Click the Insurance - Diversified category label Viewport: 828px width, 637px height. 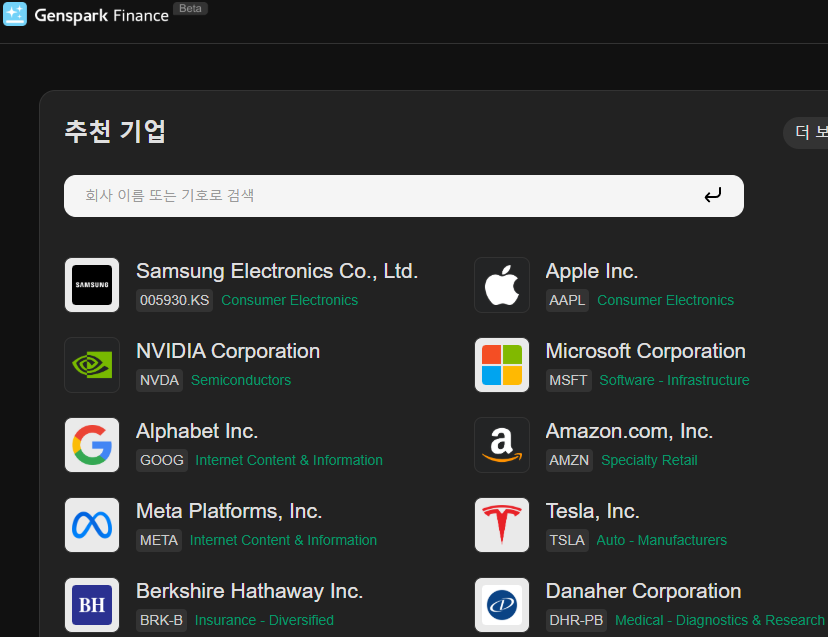(264, 620)
